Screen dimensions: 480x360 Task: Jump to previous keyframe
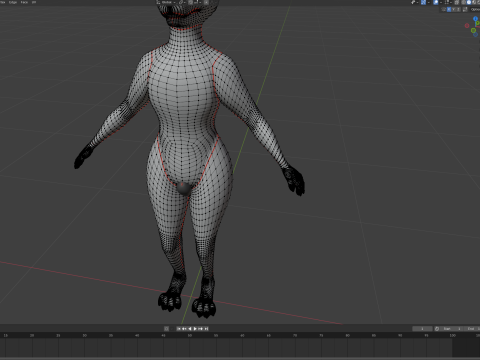[184, 329]
